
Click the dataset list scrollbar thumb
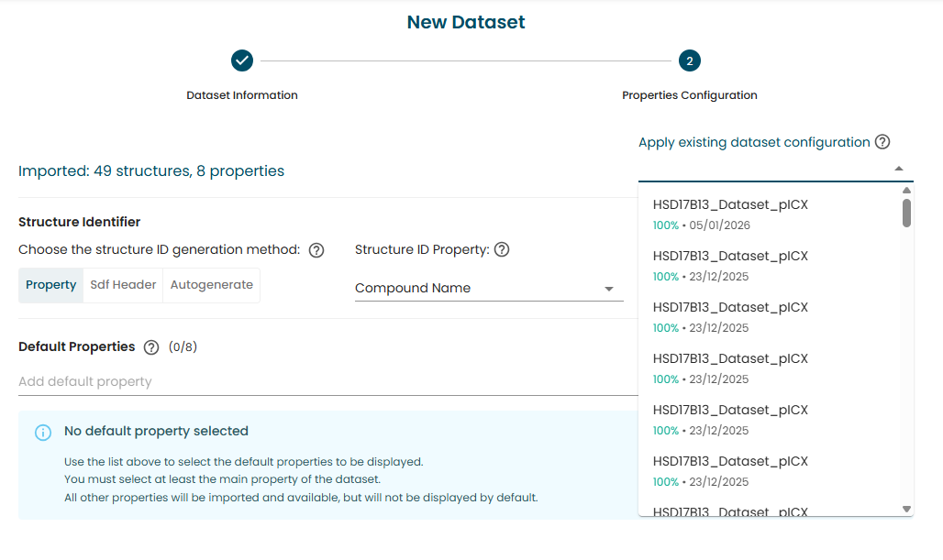click(907, 213)
